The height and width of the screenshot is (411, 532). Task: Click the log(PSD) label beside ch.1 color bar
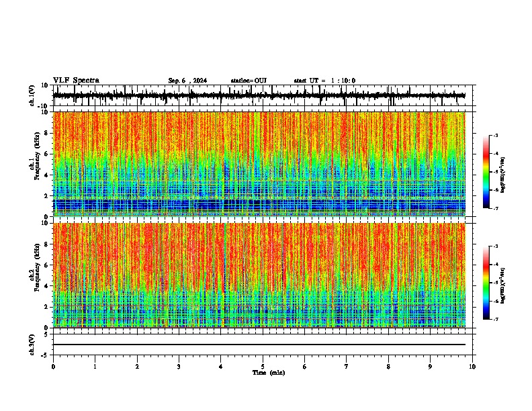click(x=504, y=175)
